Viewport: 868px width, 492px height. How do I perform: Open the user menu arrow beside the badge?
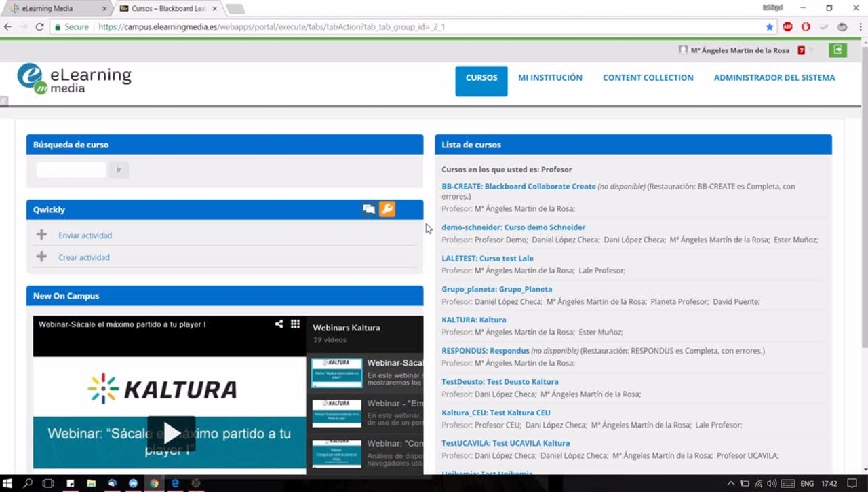[813, 50]
